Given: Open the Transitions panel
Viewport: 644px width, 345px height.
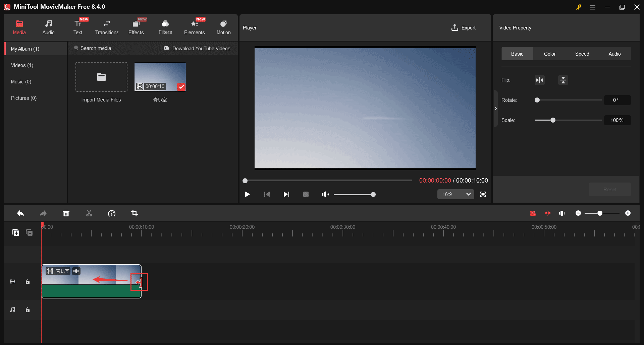Looking at the screenshot, I should tap(107, 27).
